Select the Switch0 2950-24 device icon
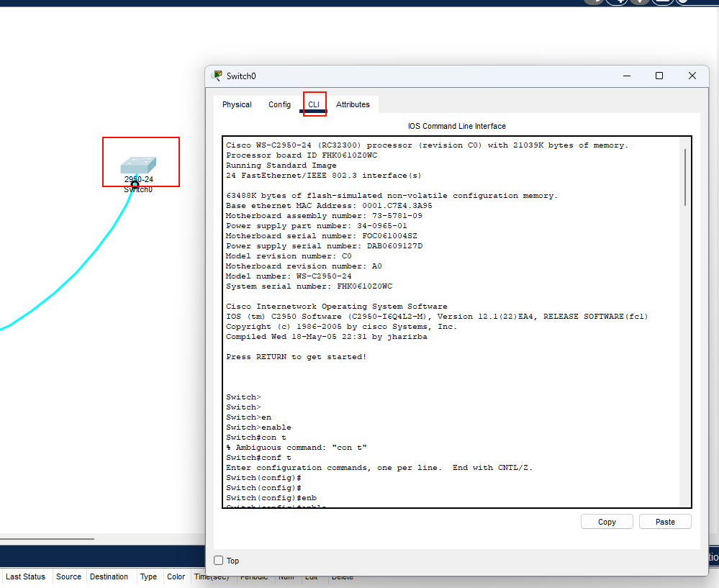This screenshot has width=719, height=588. click(x=138, y=166)
